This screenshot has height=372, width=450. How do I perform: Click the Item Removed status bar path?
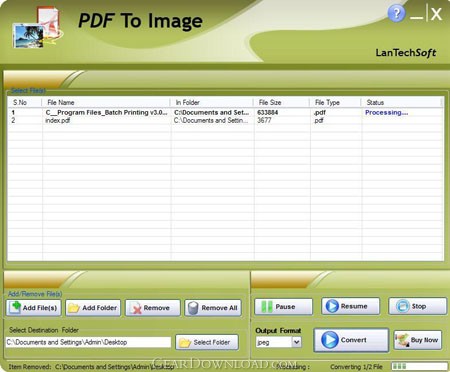[x=115, y=367]
